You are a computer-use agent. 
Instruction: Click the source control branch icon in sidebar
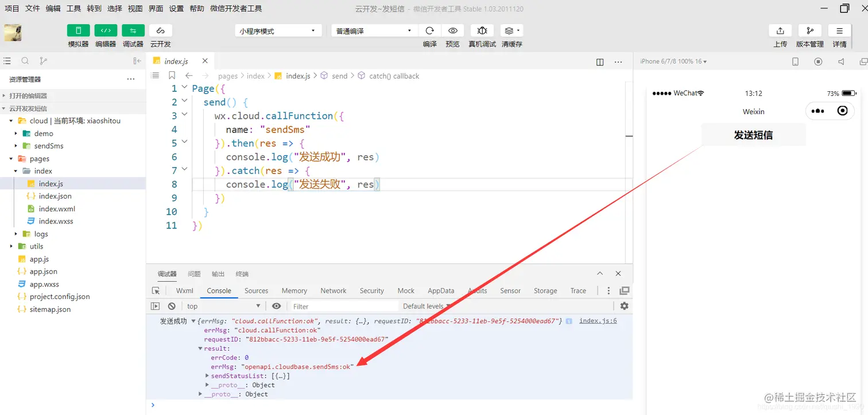coord(43,61)
